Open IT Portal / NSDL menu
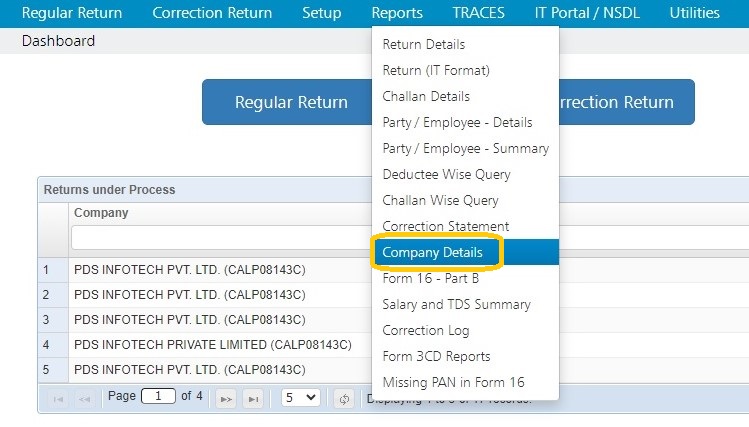 tap(586, 13)
